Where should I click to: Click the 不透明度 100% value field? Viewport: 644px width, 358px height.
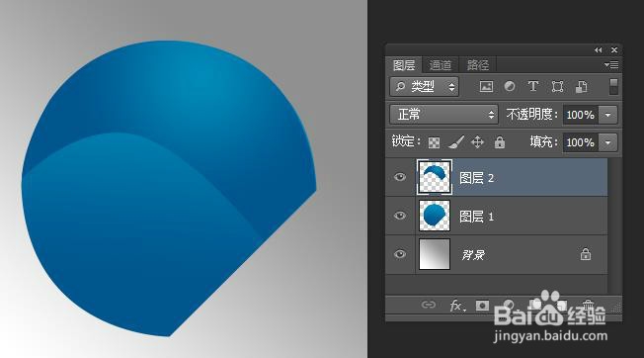coord(581,115)
